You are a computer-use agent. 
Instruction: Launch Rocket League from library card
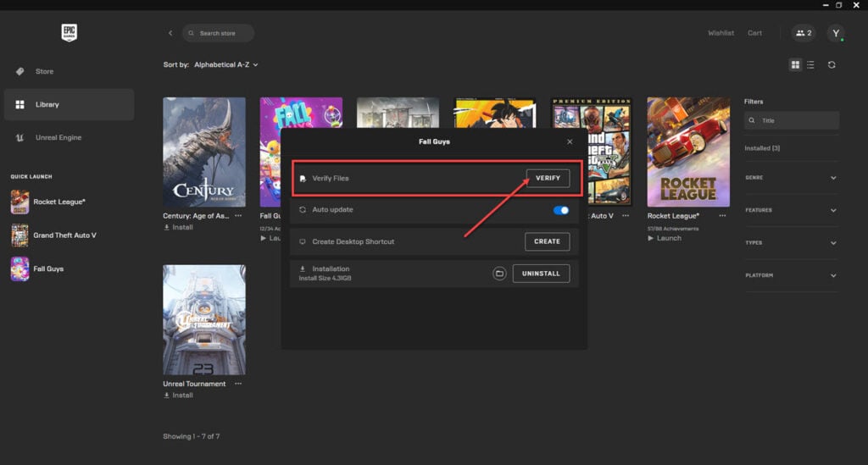click(665, 238)
